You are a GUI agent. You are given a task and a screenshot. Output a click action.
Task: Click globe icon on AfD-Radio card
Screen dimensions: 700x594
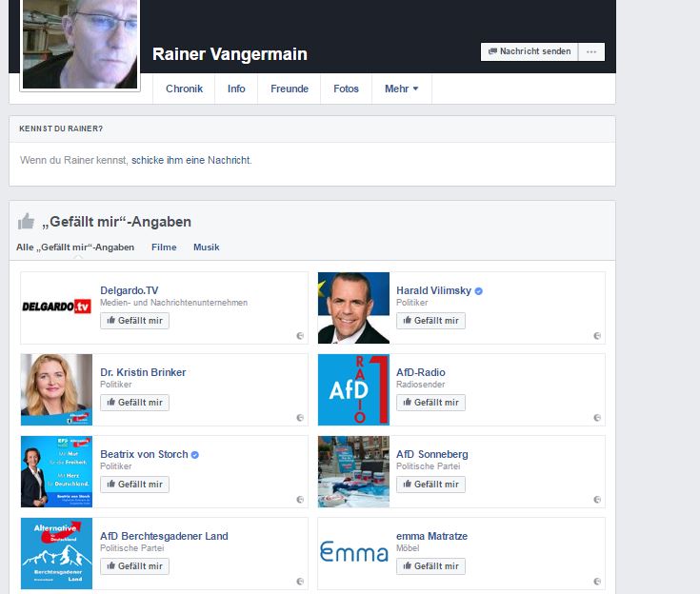coord(597,417)
